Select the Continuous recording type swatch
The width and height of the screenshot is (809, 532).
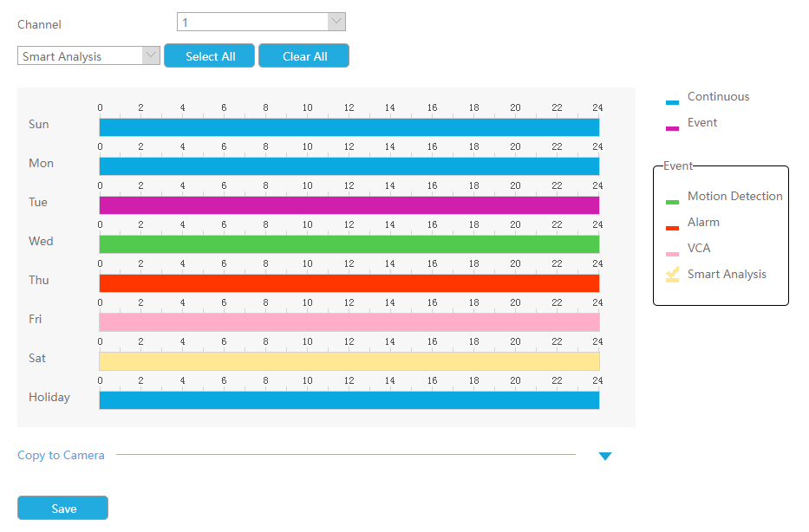pyautogui.click(x=672, y=99)
